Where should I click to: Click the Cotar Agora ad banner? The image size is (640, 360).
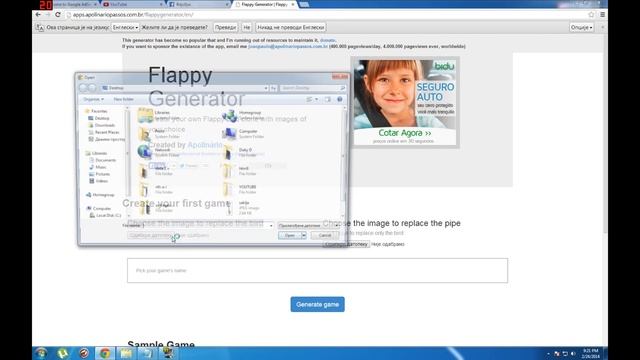(404, 133)
